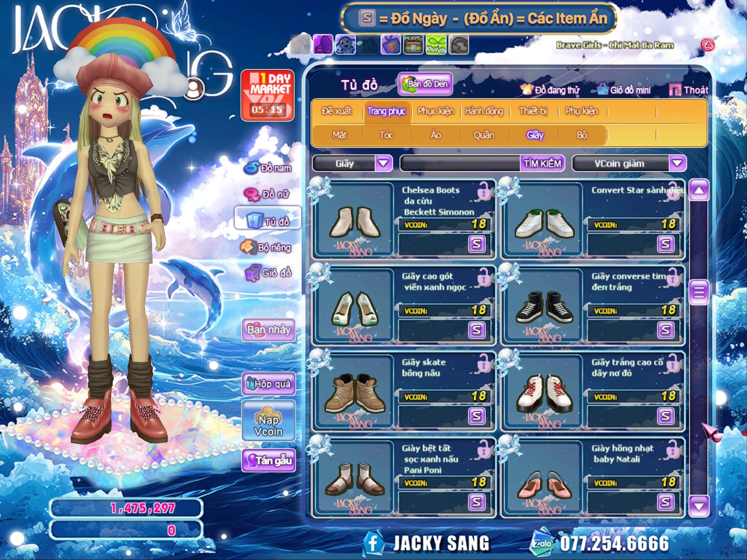Open the Giỏ đồ sidebar item
Viewport: 747px width, 560px height.
pyautogui.click(x=268, y=272)
